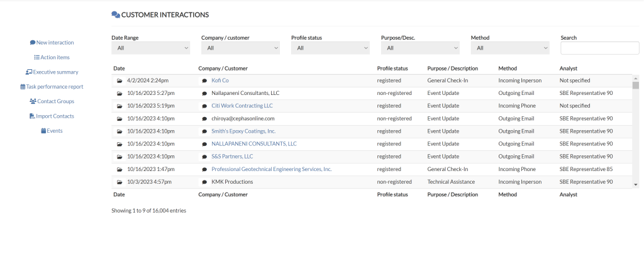Click folder icon for 10/16/2023 1:47pm entry
Screen dimensions: 644x278
click(x=119, y=169)
